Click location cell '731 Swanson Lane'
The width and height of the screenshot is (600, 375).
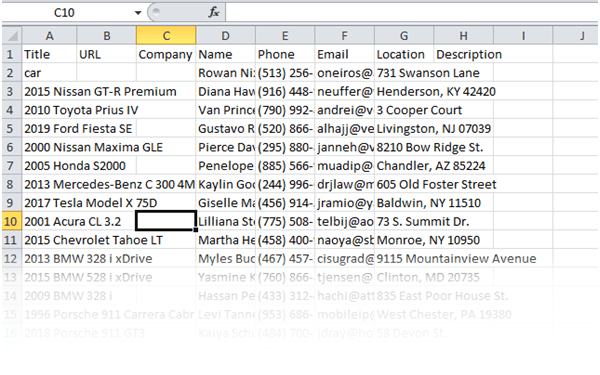click(428, 73)
